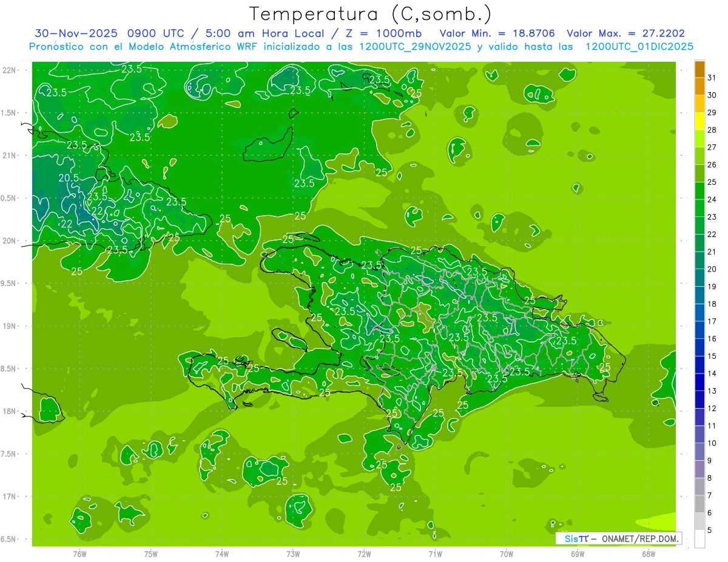Click the title "Temperatura (C,somb.)"
The height and width of the screenshot is (562, 728).
(371, 14)
